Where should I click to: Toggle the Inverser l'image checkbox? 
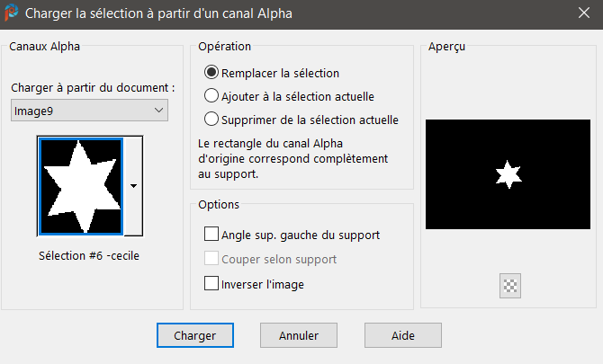pyautogui.click(x=212, y=284)
